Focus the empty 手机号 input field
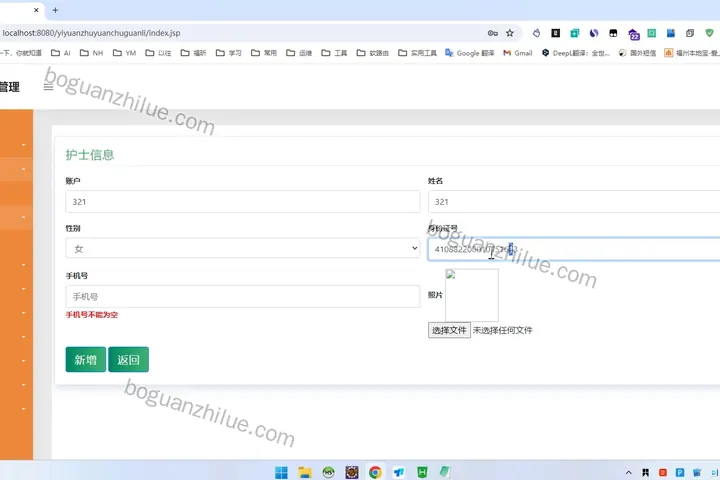Image resolution: width=720 pixels, height=480 pixels. (242, 296)
